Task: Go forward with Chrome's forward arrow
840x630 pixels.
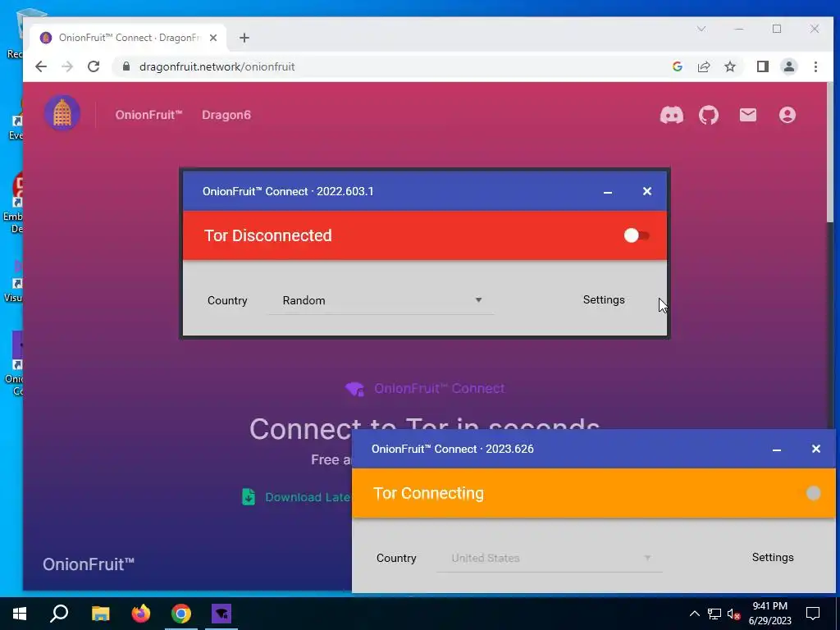Action: 67,66
